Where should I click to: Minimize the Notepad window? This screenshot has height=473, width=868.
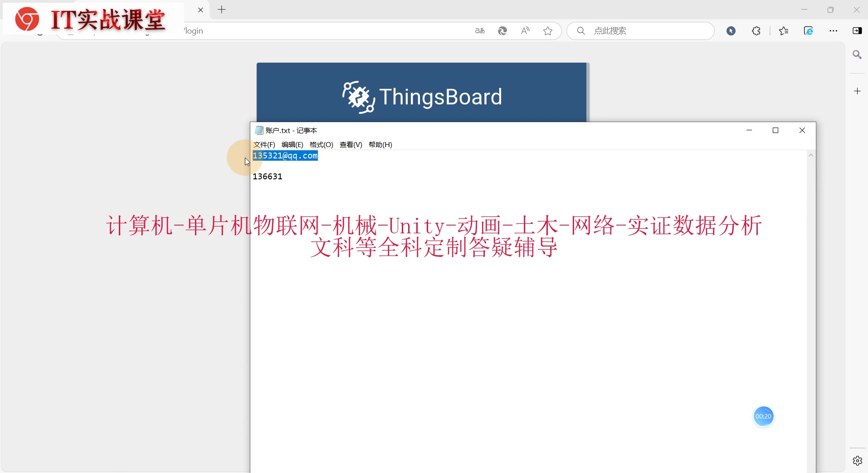[x=749, y=130]
